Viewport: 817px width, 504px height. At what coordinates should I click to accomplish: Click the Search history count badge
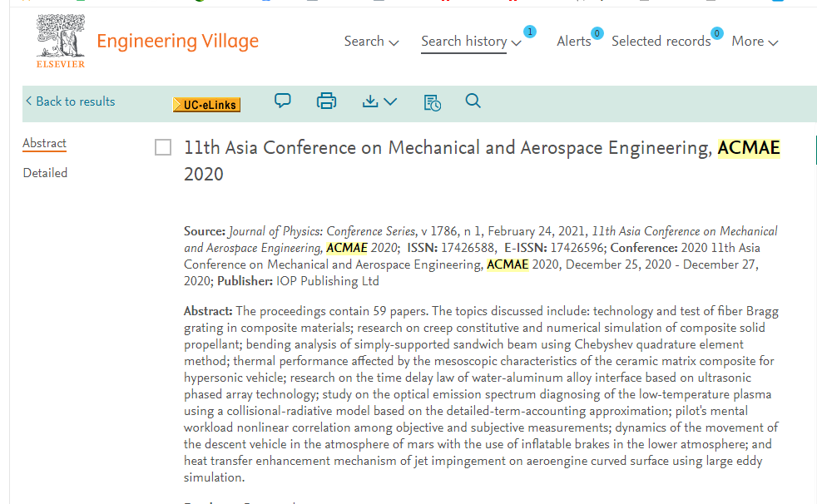(x=529, y=32)
